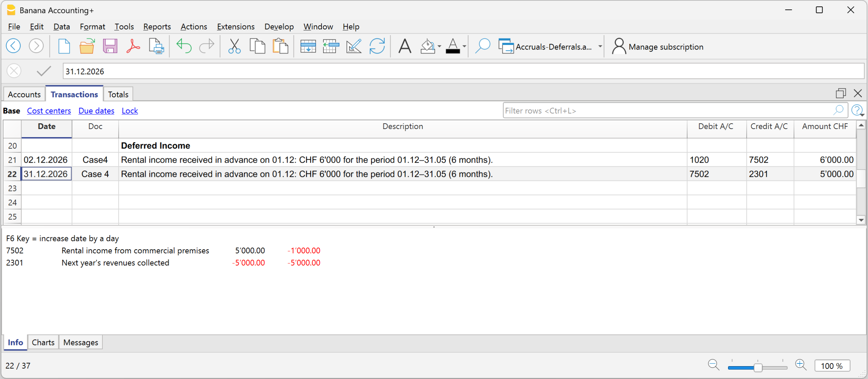
Task: Open the Find magnifier in the toolbar
Action: 482,46
